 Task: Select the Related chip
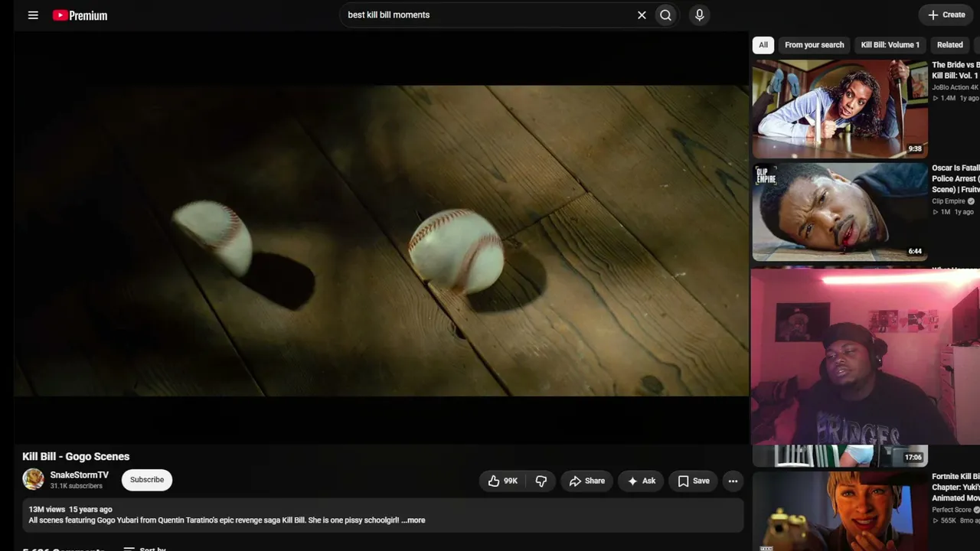tap(950, 44)
